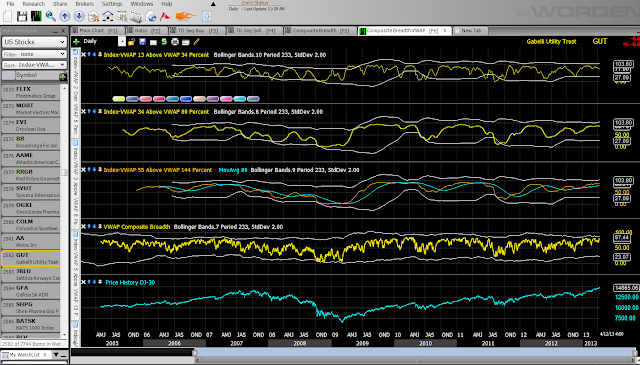Click the blue up arrow toolbar icon
Image resolution: width=640 pixels, height=365 pixels.
pos(65,16)
